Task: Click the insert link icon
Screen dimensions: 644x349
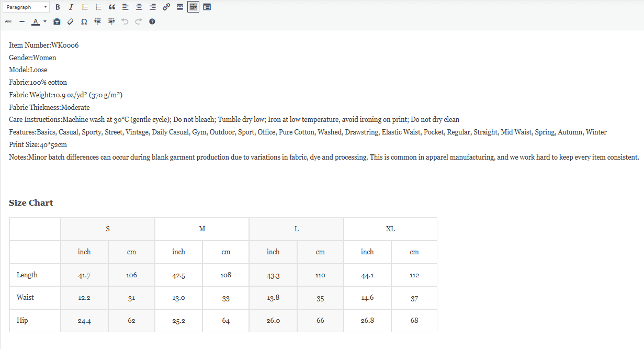Action: click(x=166, y=7)
